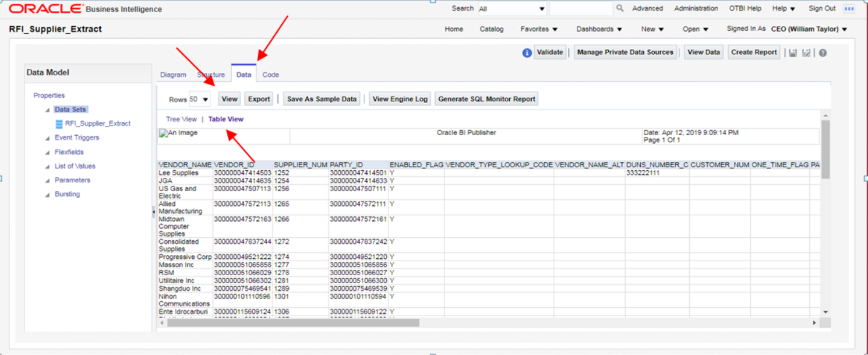Viewport: 868px width, 355px height.
Task: Click Manage Private Data Sources
Action: tap(625, 52)
